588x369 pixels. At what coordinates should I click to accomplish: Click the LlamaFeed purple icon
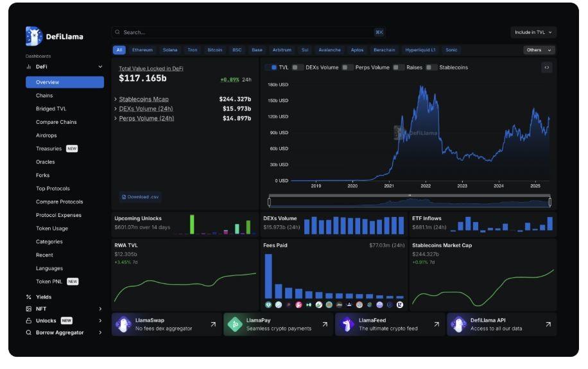click(347, 325)
